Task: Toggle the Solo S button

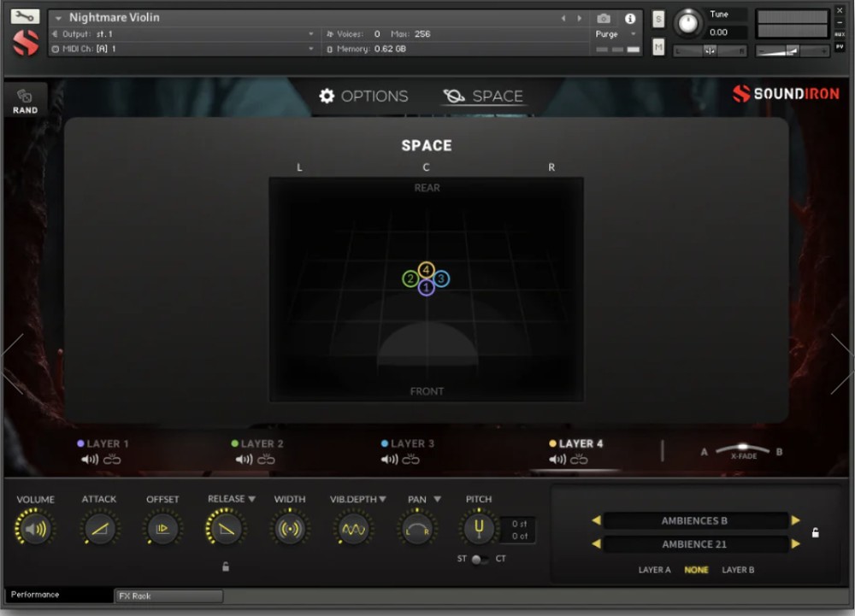Action: coord(658,19)
